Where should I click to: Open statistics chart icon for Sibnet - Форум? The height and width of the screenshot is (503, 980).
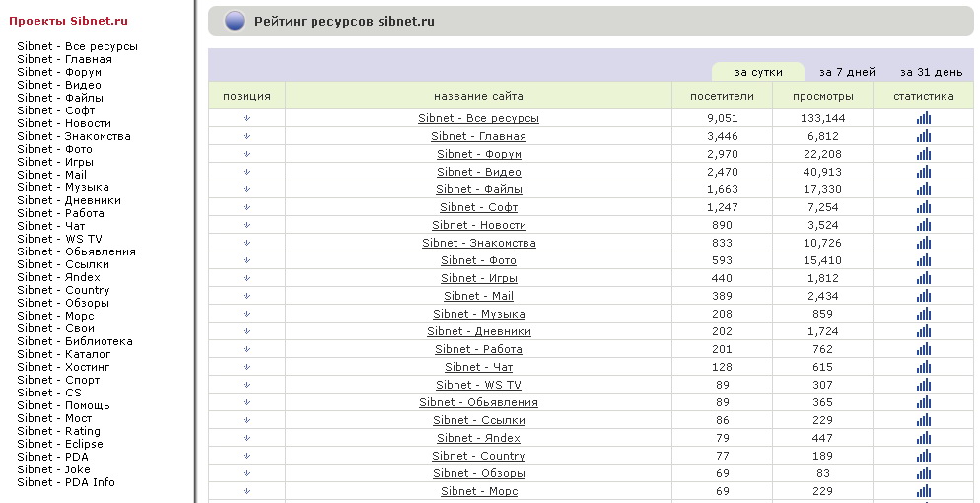[924, 154]
